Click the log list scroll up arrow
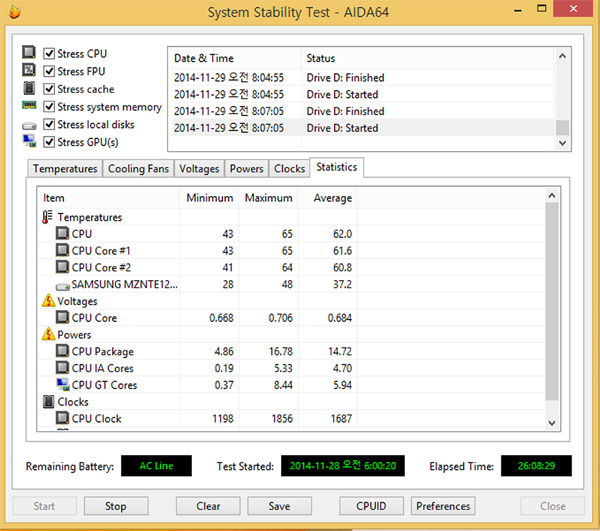The width and height of the screenshot is (600, 531). point(562,56)
